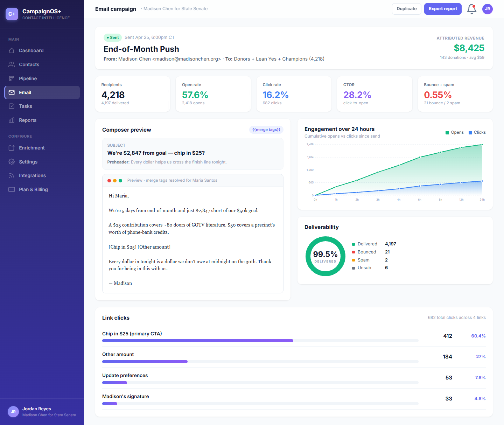Viewport: 504px width, 425px height.
Task: Click the {{merge tags}} chip
Action: click(266, 130)
